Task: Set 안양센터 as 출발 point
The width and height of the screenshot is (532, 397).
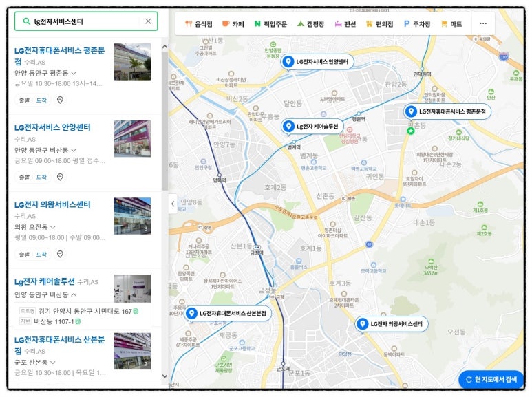Action: click(24, 177)
